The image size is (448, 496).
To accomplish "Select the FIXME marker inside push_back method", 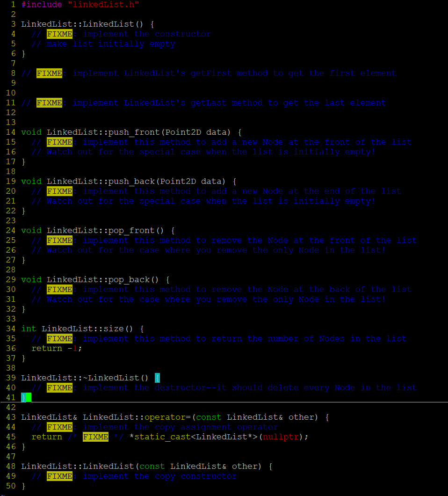I will point(59,191).
